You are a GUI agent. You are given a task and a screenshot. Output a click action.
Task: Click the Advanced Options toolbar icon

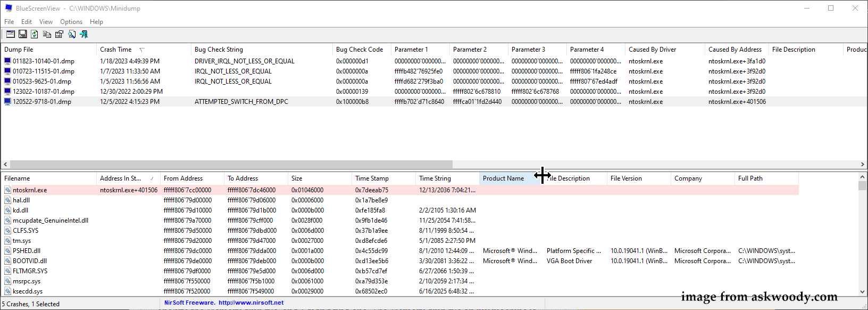coord(10,34)
